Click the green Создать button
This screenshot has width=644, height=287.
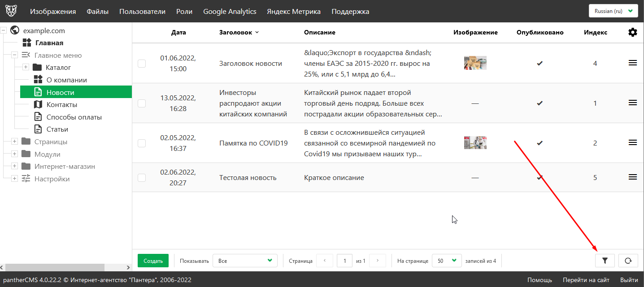(x=153, y=261)
